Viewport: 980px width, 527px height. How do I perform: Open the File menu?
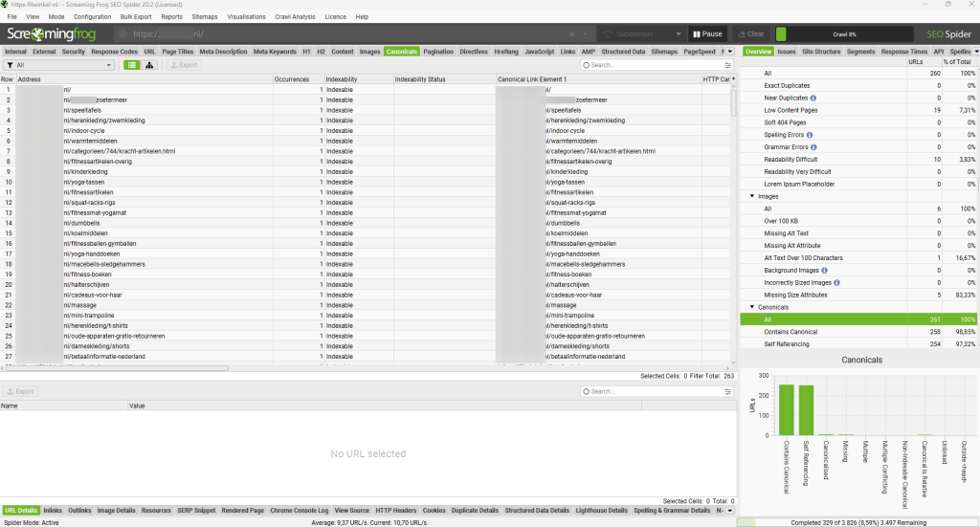(11, 17)
